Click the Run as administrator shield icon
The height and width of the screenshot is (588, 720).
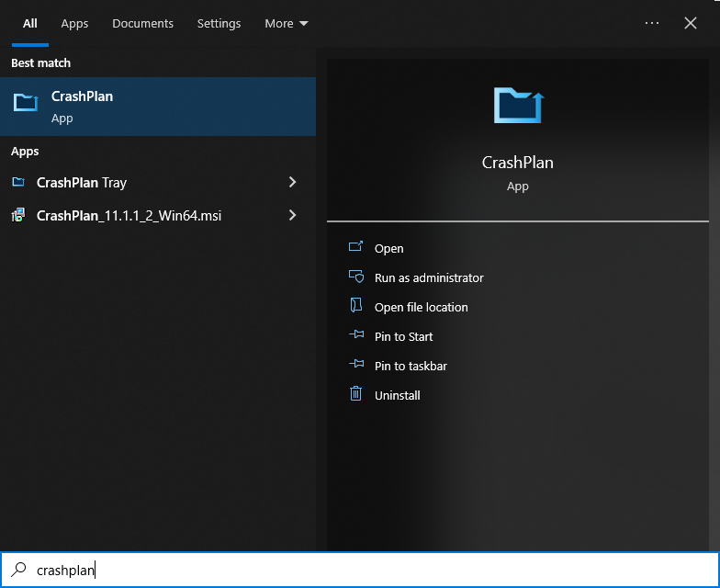tap(356, 276)
